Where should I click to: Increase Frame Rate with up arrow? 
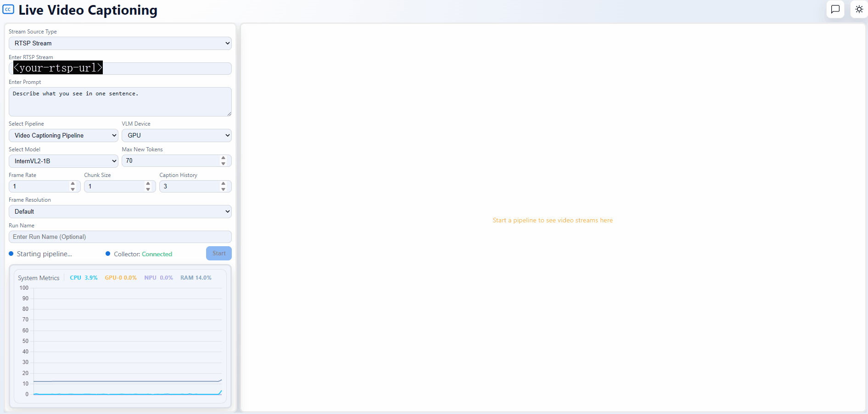[73, 183]
